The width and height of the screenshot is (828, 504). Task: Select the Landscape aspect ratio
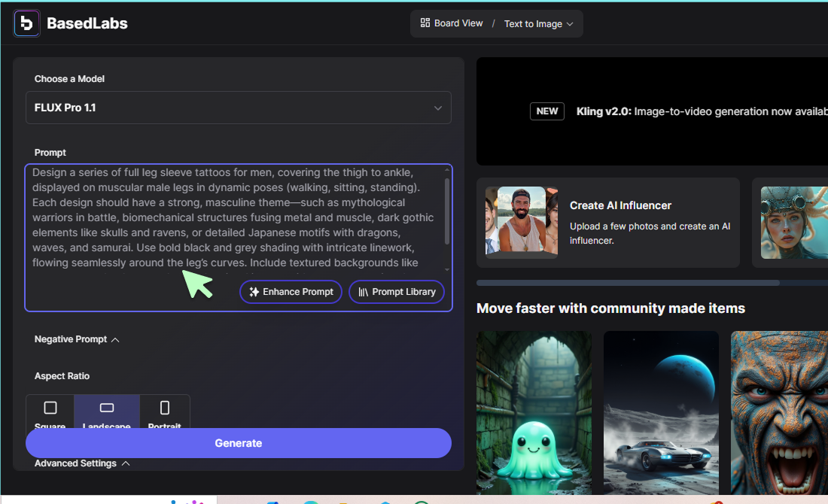(x=107, y=413)
